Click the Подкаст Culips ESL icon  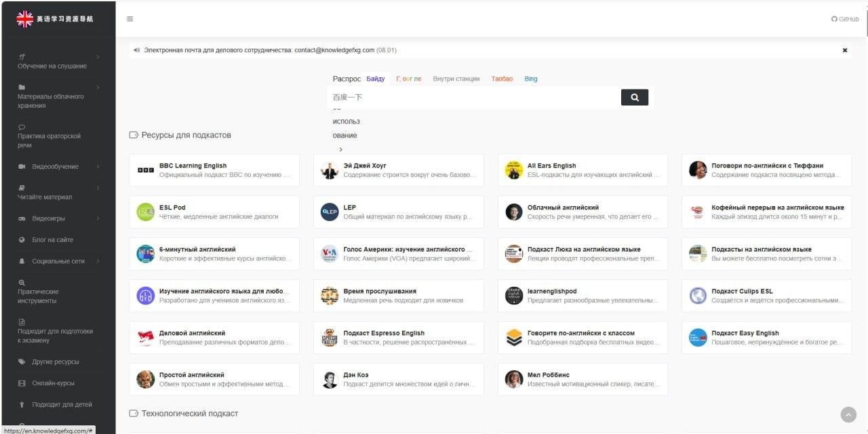698,296
